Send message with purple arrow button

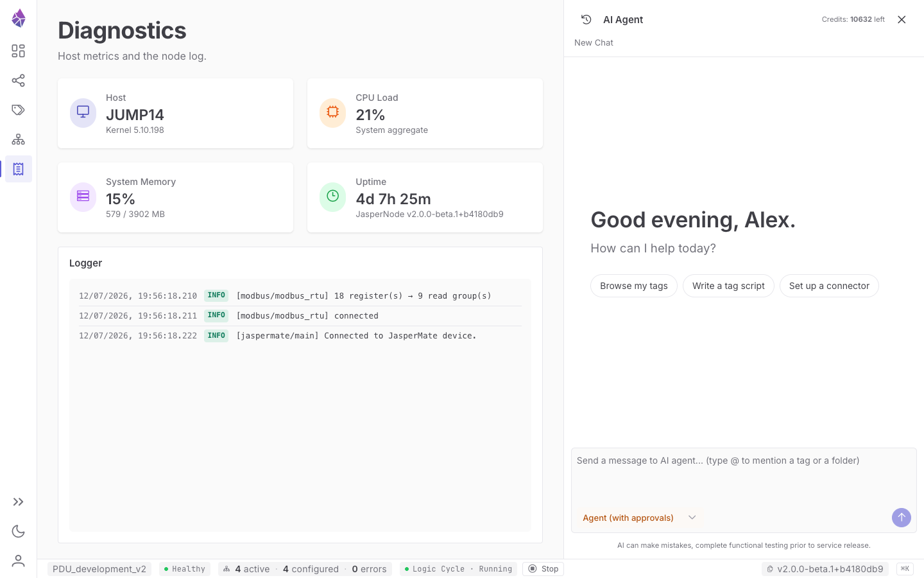pyautogui.click(x=902, y=518)
